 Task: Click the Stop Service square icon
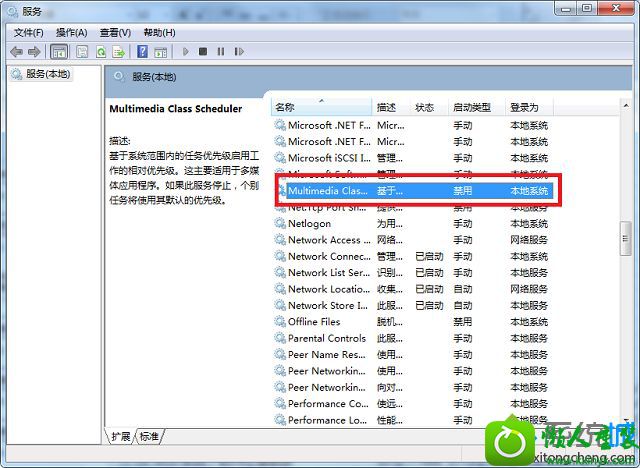point(203,51)
